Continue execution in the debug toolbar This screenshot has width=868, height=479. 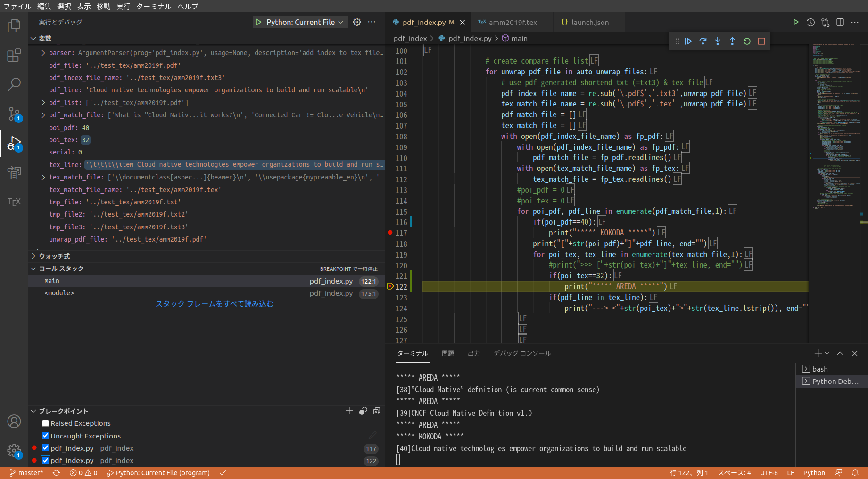tap(688, 41)
